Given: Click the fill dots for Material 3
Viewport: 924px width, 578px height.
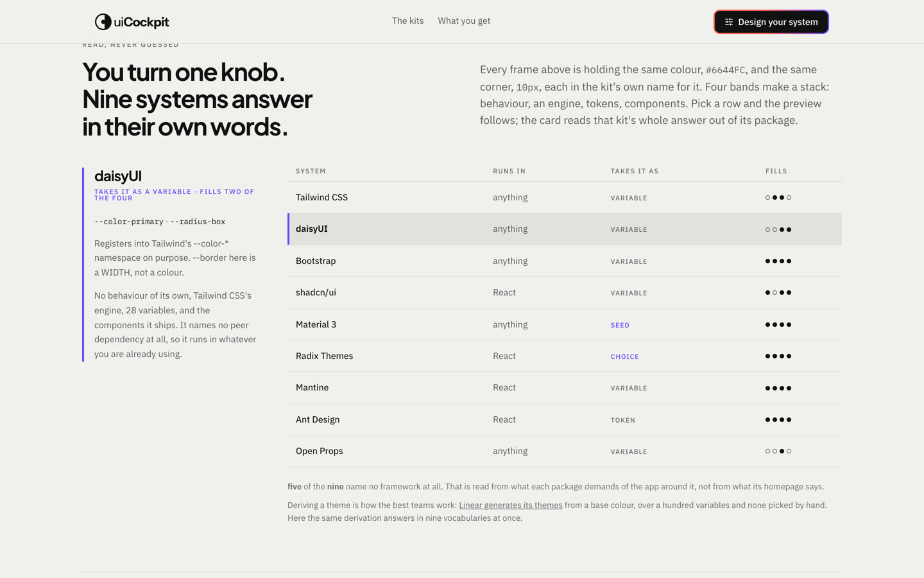Looking at the screenshot, I should tap(778, 324).
